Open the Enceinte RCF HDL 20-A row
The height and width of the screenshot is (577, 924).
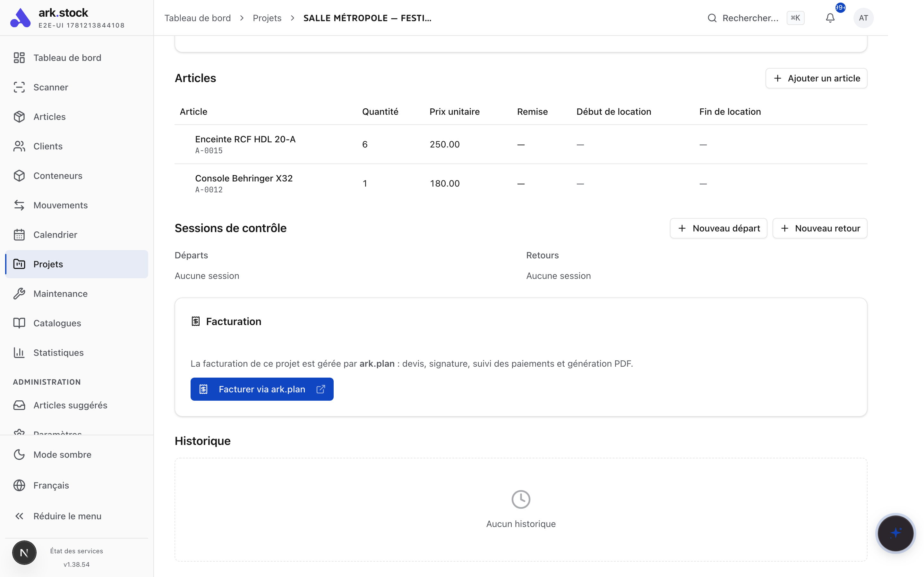pos(521,144)
